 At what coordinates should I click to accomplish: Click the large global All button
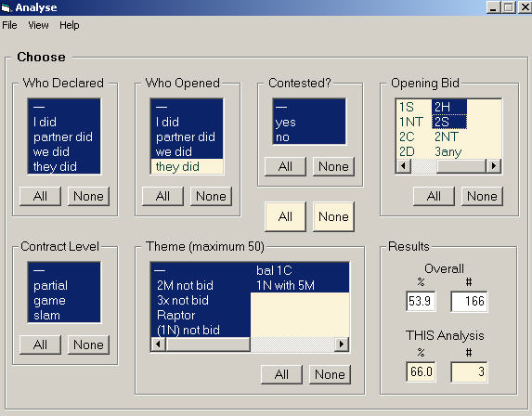[x=285, y=217]
